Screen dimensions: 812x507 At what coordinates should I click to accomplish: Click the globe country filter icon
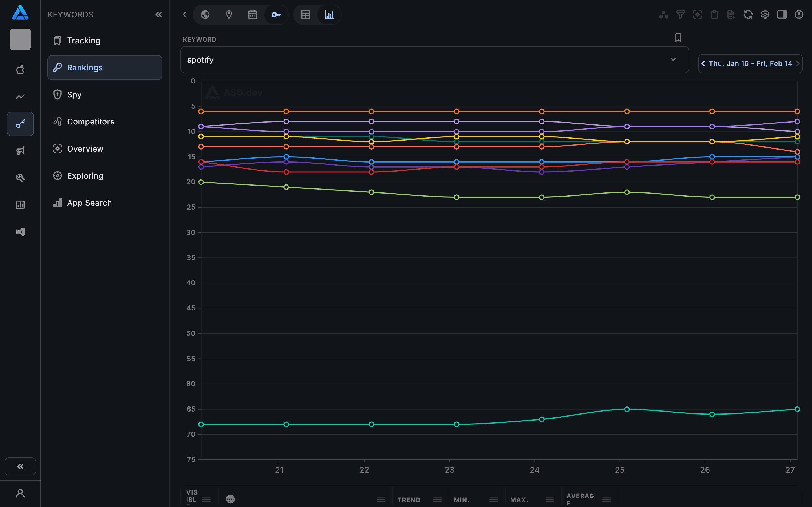[x=205, y=14]
